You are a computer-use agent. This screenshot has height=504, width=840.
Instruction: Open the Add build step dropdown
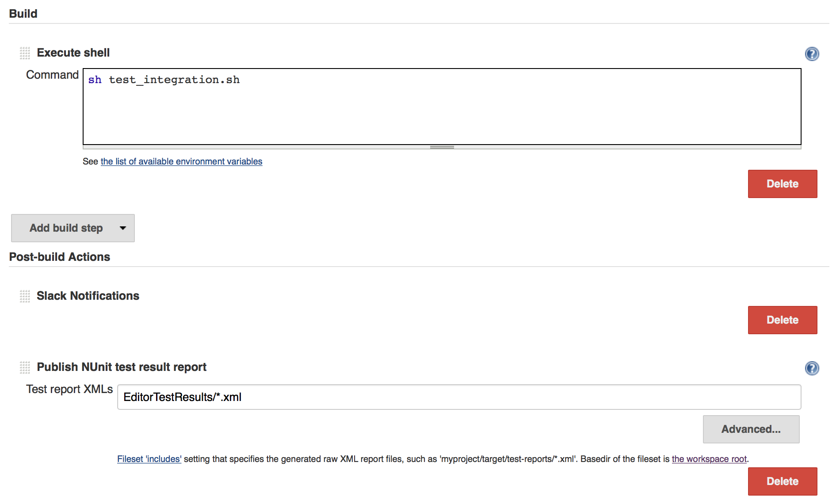pos(66,228)
